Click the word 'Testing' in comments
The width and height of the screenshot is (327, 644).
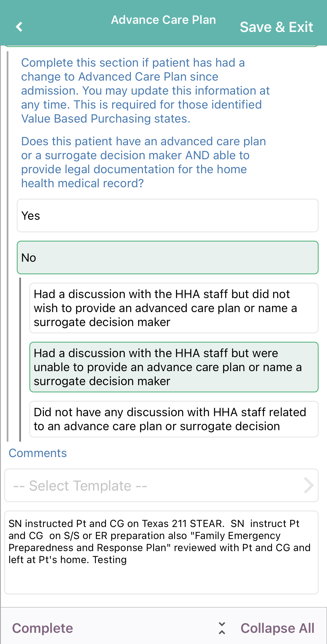tap(110, 560)
